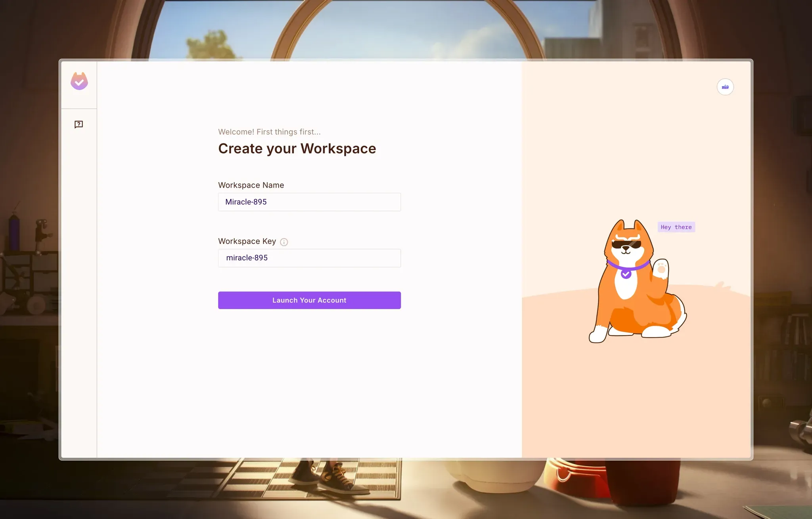Open the help question-mark chat icon
This screenshot has width=812, height=519.
pyautogui.click(x=79, y=125)
